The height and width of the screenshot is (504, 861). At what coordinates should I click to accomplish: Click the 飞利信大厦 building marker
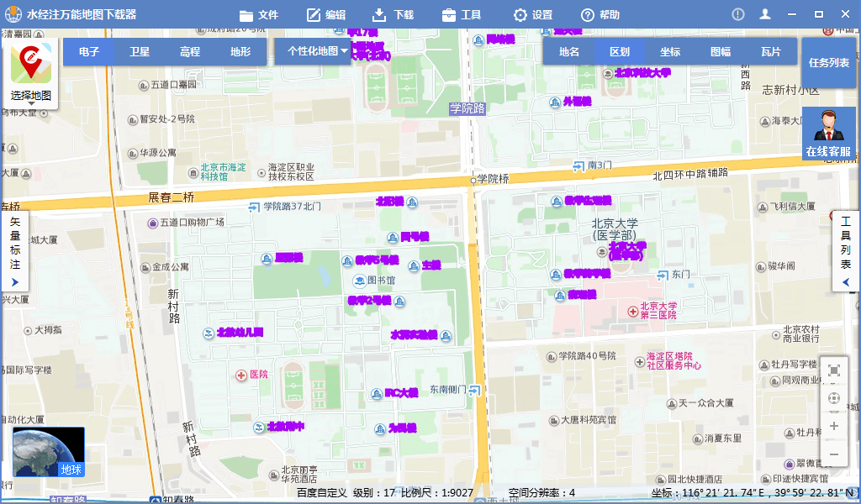tap(762, 207)
